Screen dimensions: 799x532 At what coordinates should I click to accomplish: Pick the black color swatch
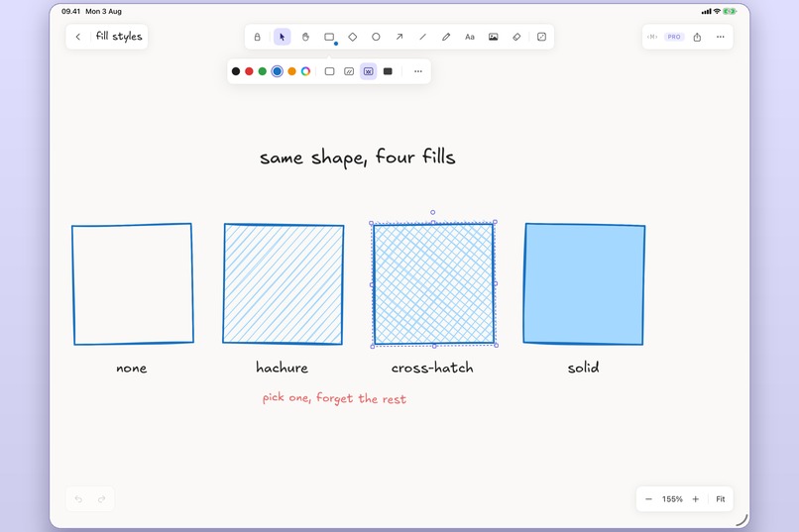coord(236,71)
